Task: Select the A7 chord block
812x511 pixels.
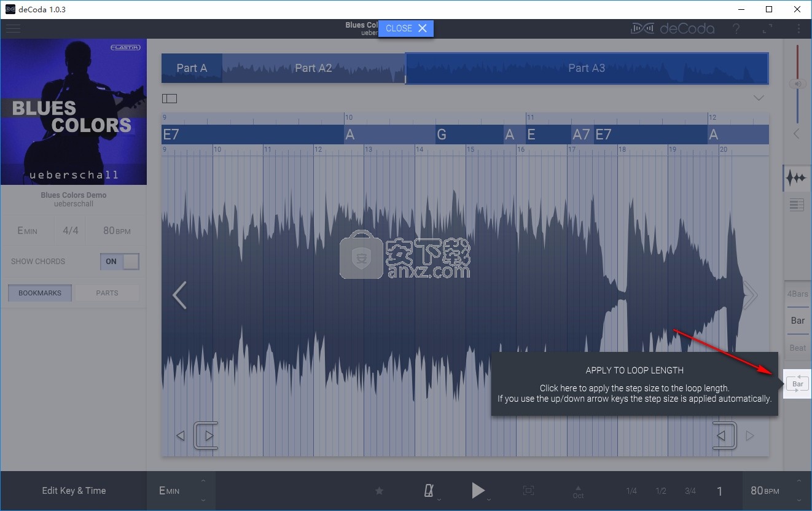Action: [x=582, y=135]
